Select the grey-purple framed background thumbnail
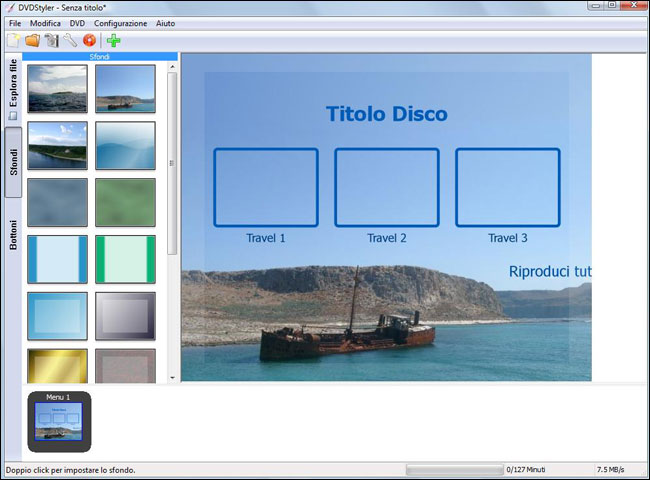This screenshot has height=480, width=650. click(x=126, y=316)
